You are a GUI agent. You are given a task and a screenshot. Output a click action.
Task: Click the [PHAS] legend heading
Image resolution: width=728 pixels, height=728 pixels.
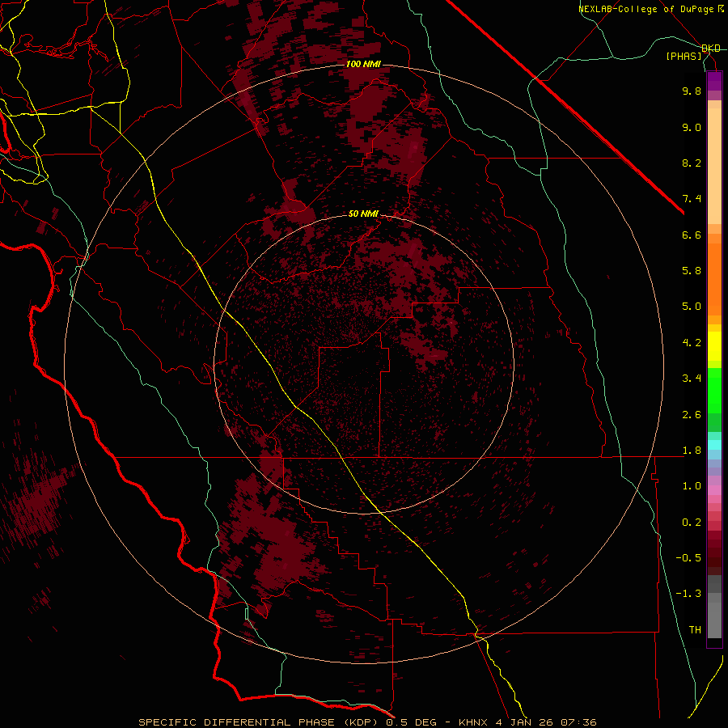pyautogui.click(x=684, y=57)
